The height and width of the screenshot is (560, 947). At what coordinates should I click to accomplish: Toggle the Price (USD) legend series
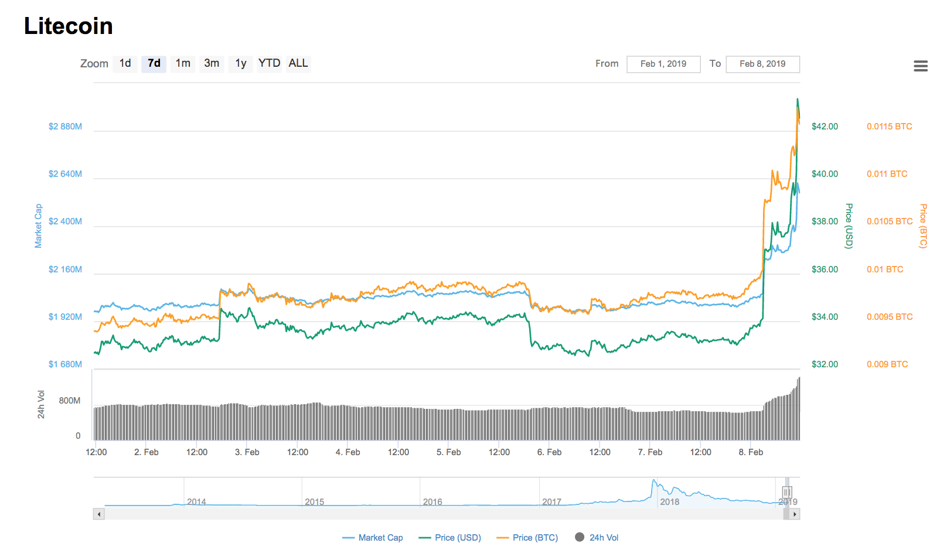click(x=450, y=538)
